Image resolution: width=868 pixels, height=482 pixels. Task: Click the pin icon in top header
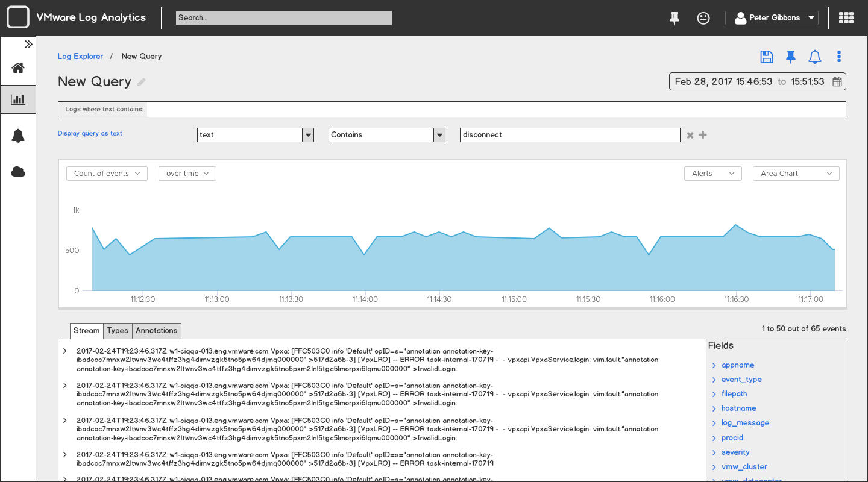click(675, 18)
